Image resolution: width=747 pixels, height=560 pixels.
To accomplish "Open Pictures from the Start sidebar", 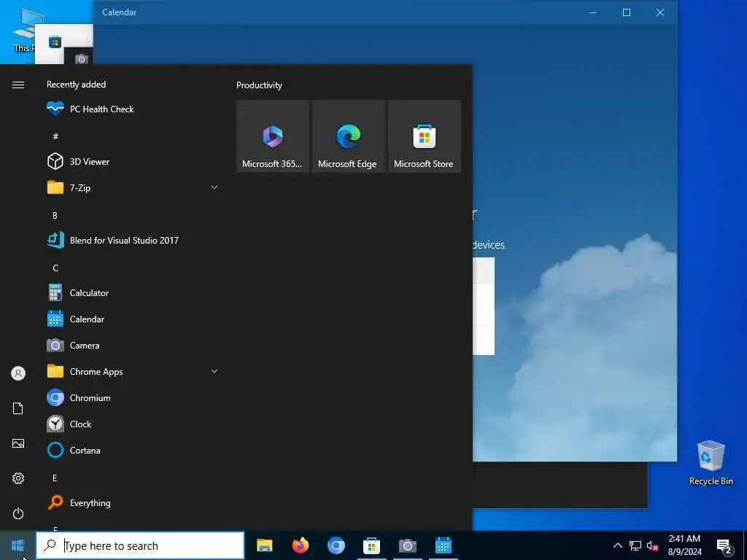I will click(x=18, y=443).
